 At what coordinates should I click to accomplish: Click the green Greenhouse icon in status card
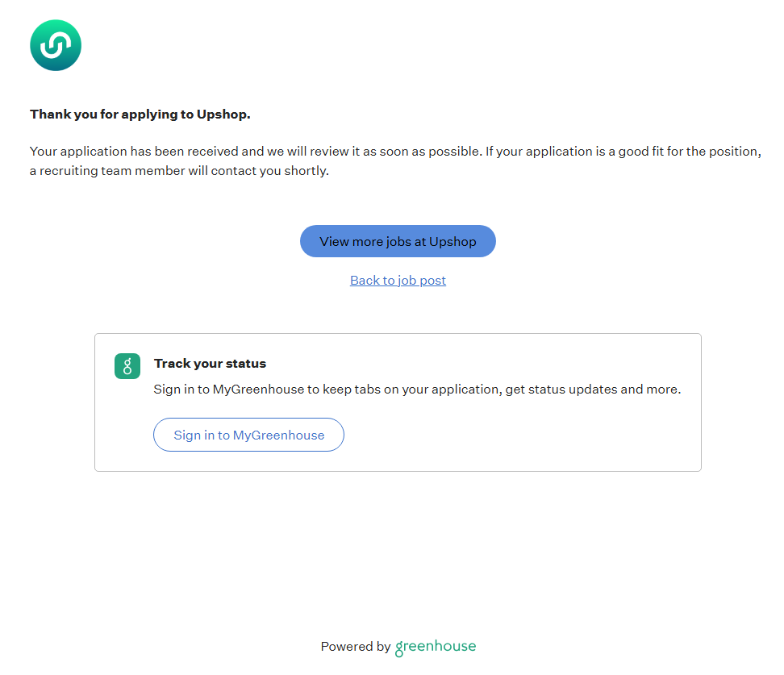tap(127, 366)
